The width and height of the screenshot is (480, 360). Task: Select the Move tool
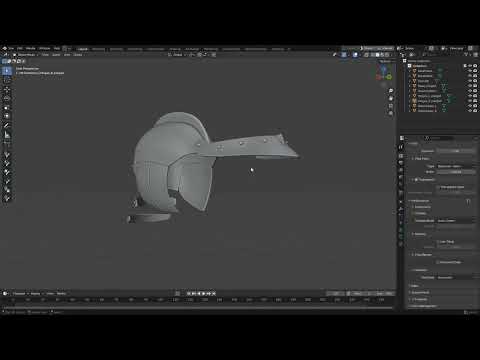(x=7, y=90)
